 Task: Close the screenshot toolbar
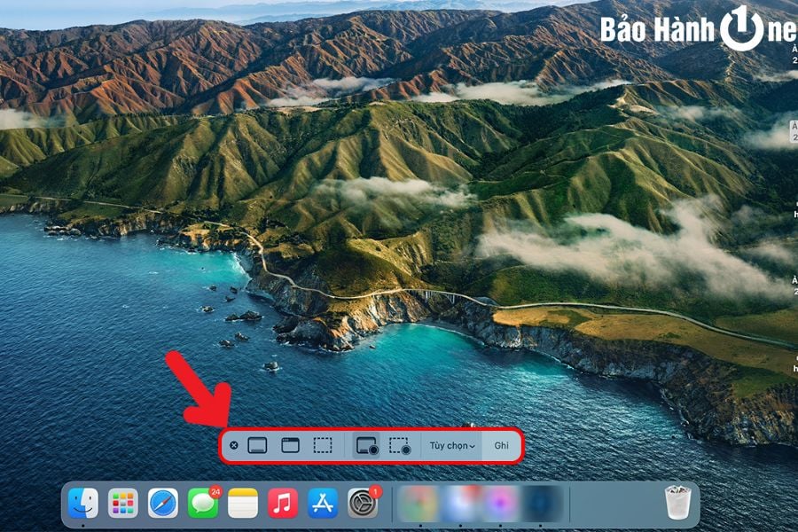pyautogui.click(x=233, y=445)
